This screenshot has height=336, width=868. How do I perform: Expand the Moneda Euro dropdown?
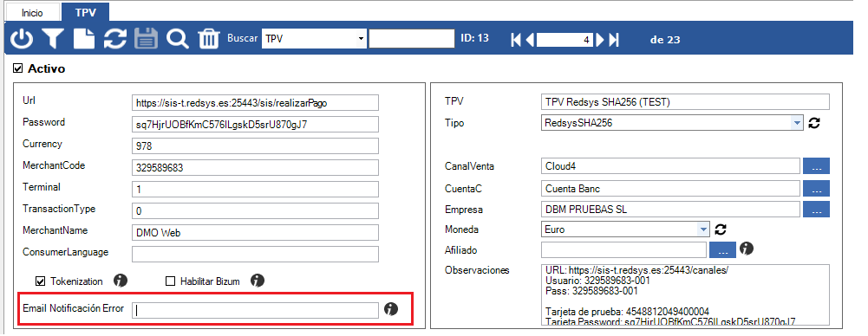pyautogui.click(x=703, y=229)
